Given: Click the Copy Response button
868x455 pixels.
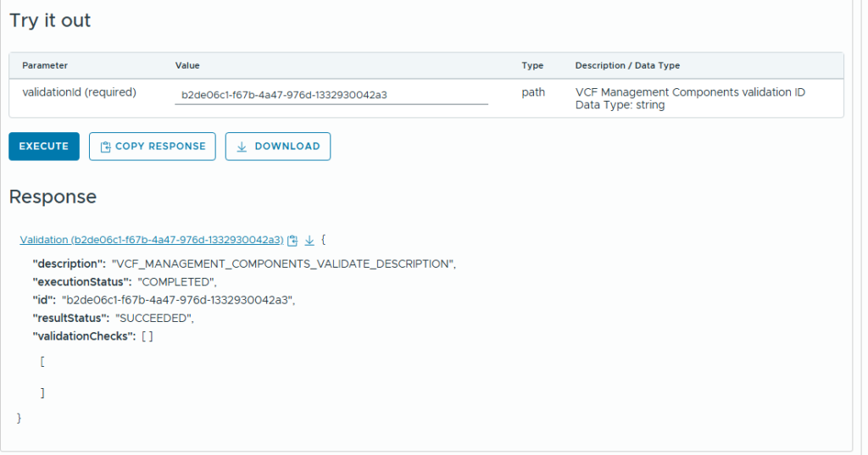Looking at the screenshot, I should [x=153, y=146].
